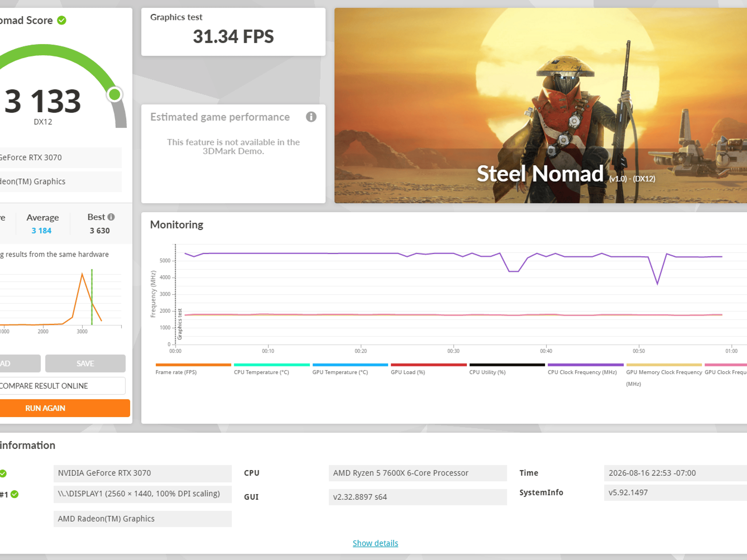This screenshot has height=560, width=747.
Task: Click the NVIDIA GeForce RTX 3070 info field
Action: [x=143, y=473]
